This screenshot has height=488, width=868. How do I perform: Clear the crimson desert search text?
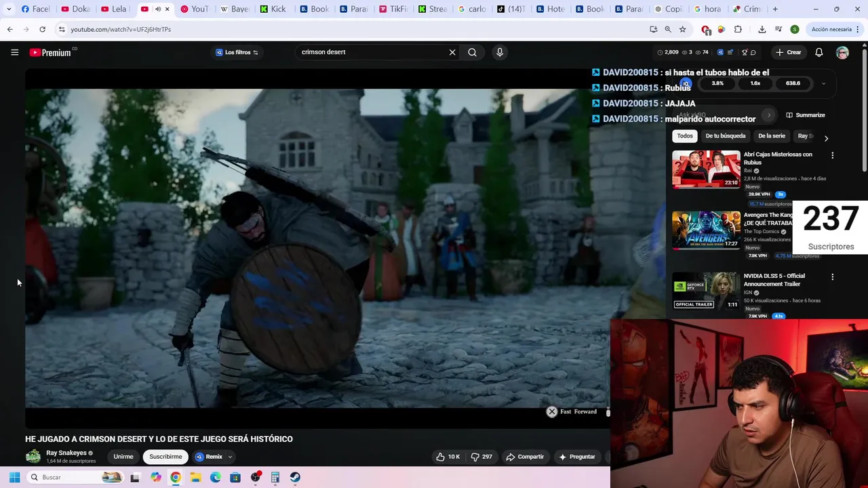[x=452, y=52]
